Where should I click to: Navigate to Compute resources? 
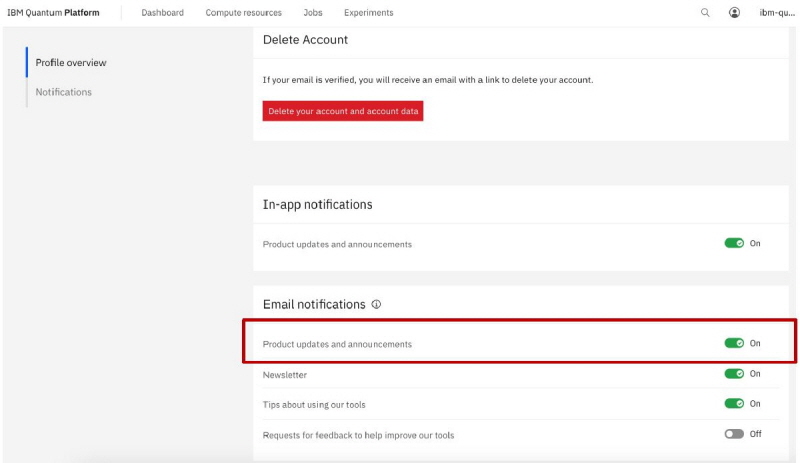243,13
